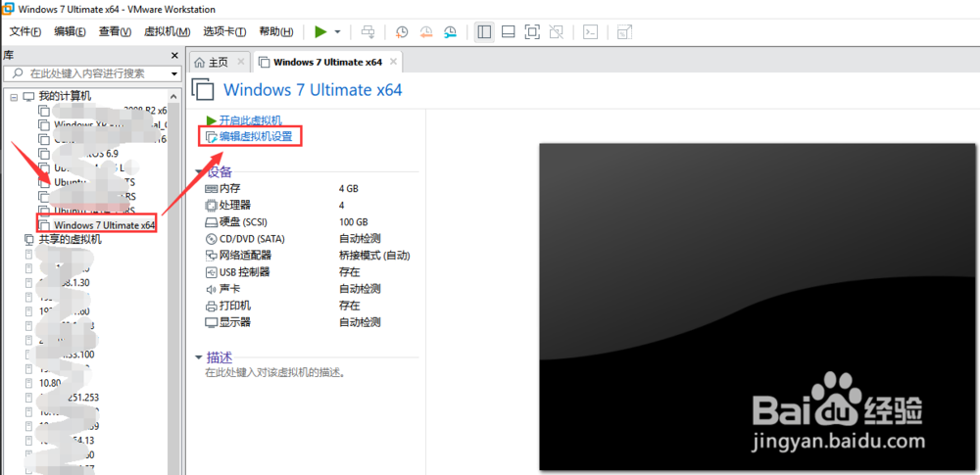The width and height of the screenshot is (980, 475).
Task: Open Snapshot Manager with the wrench clock icon
Action: click(x=451, y=32)
